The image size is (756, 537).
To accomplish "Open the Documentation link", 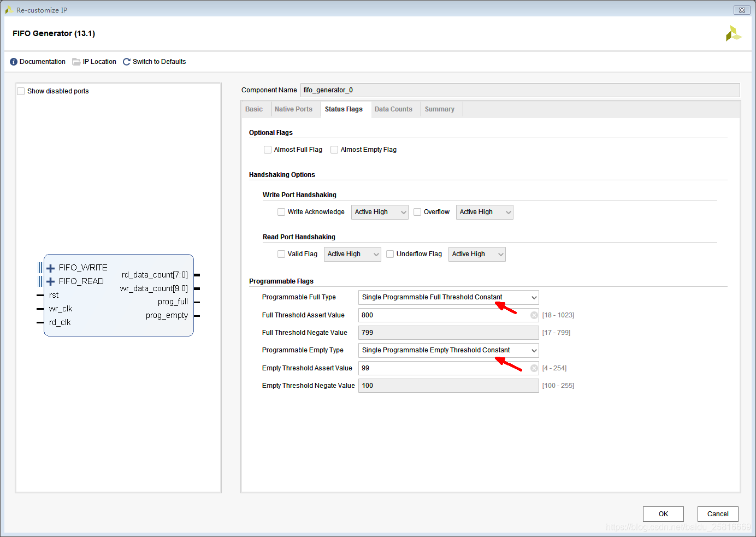I will 43,62.
